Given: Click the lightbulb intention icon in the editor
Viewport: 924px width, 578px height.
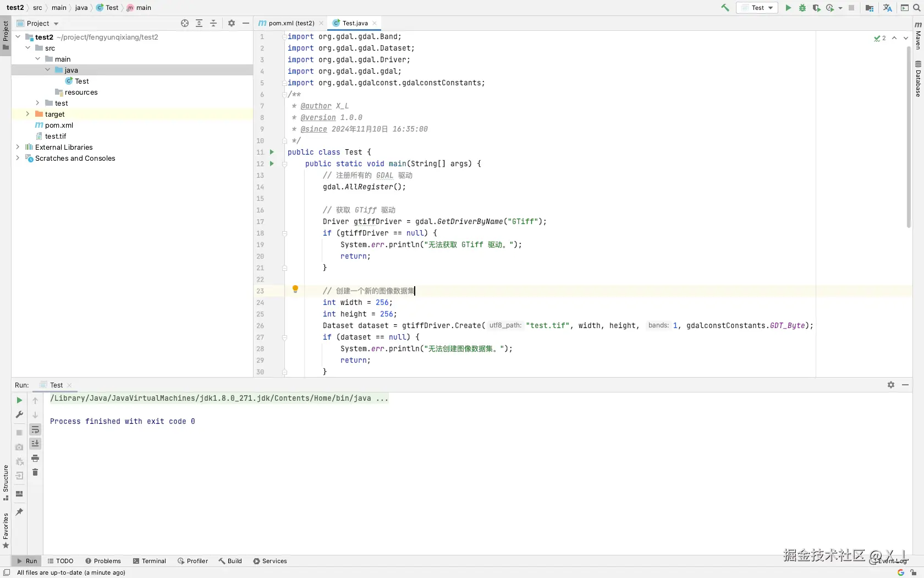Looking at the screenshot, I should tap(295, 290).
